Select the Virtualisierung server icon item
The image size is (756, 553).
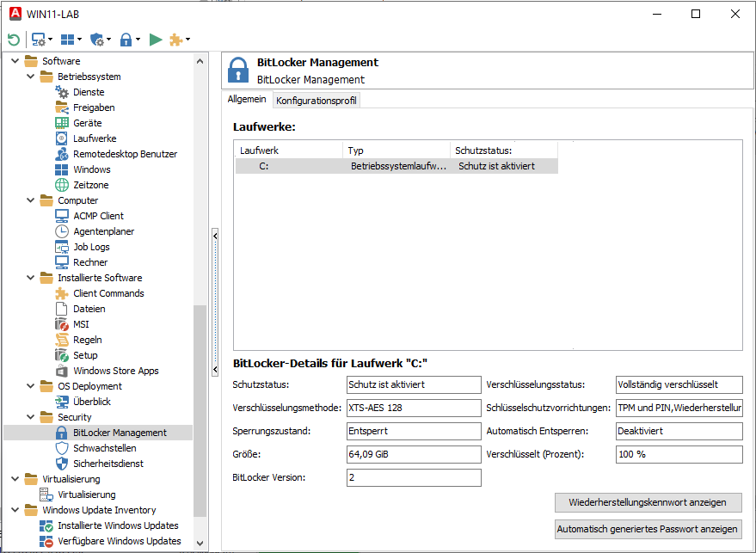[x=46, y=495]
